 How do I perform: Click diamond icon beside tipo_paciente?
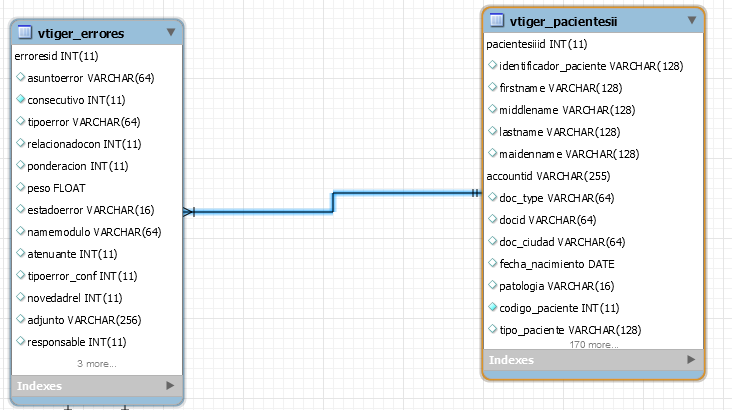click(x=492, y=328)
